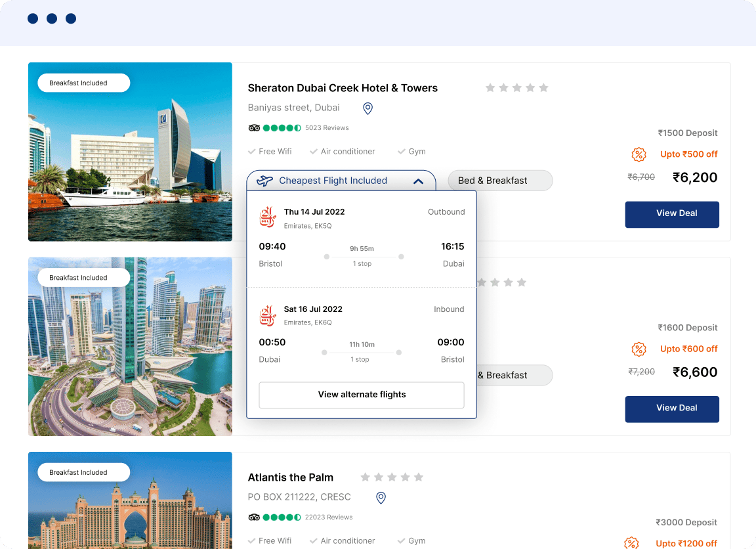Click Tripadvisor owl icon for Atlantis reviews
Screen dimensions: 756x549
(254, 517)
